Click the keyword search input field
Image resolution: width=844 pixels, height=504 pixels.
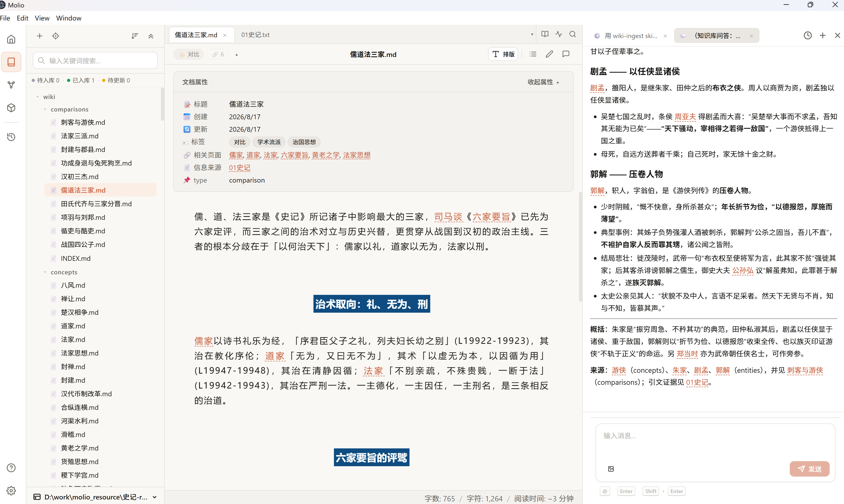coord(96,60)
